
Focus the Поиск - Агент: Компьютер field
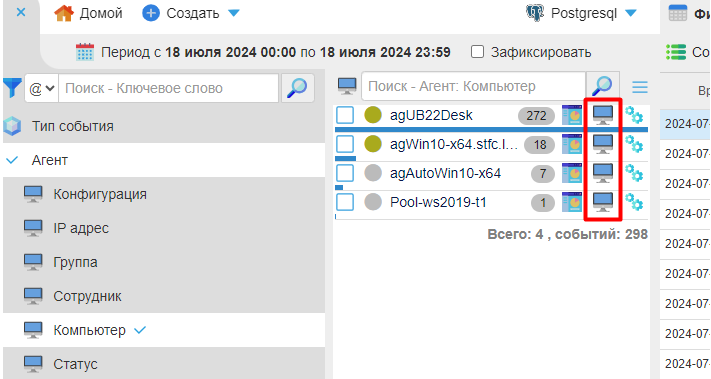tap(473, 86)
